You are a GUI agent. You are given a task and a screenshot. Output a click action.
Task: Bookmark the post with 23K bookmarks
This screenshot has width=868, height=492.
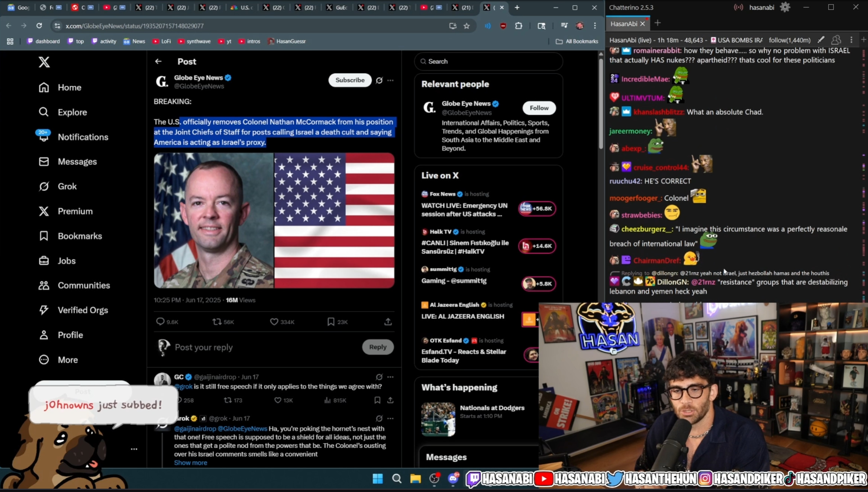pyautogui.click(x=331, y=321)
